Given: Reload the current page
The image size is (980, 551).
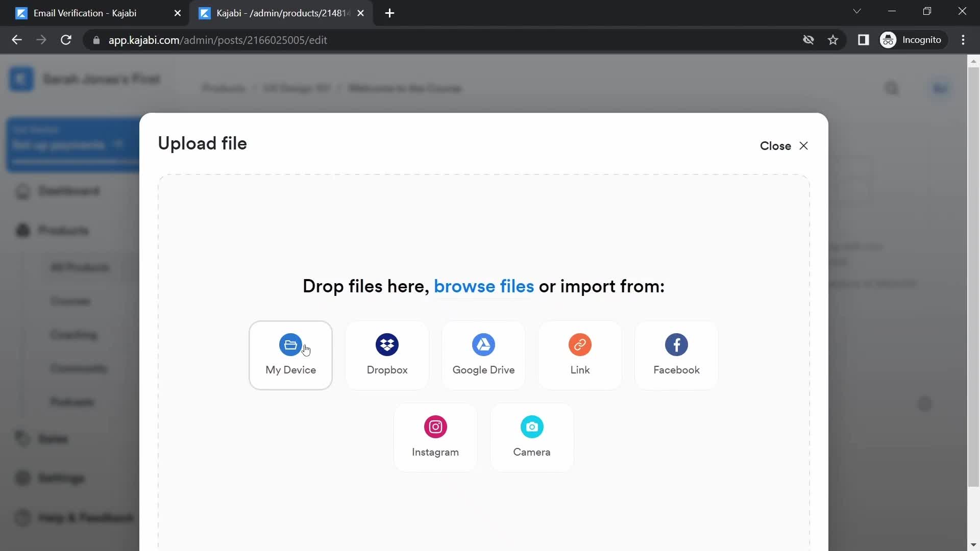Looking at the screenshot, I should pos(66,40).
